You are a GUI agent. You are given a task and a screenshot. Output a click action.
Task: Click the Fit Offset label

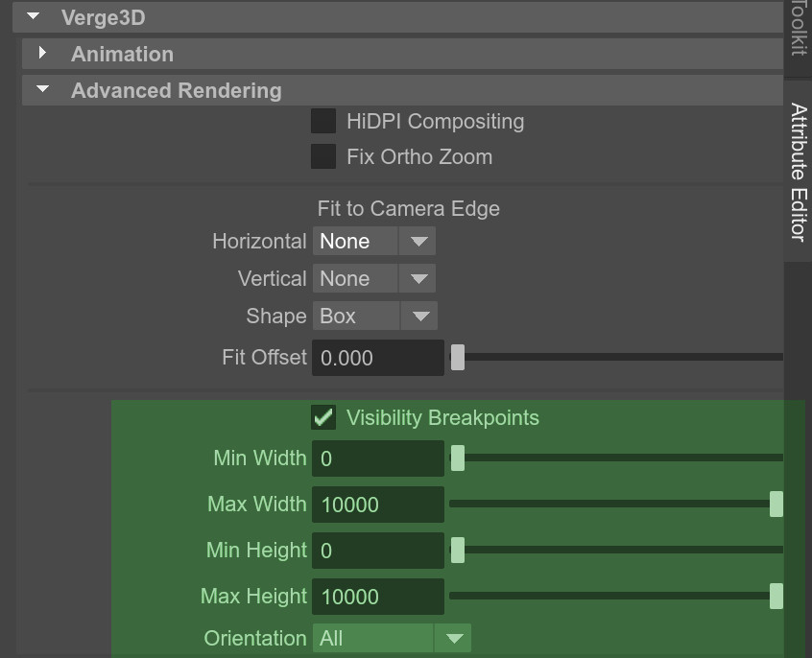(x=265, y=357)
